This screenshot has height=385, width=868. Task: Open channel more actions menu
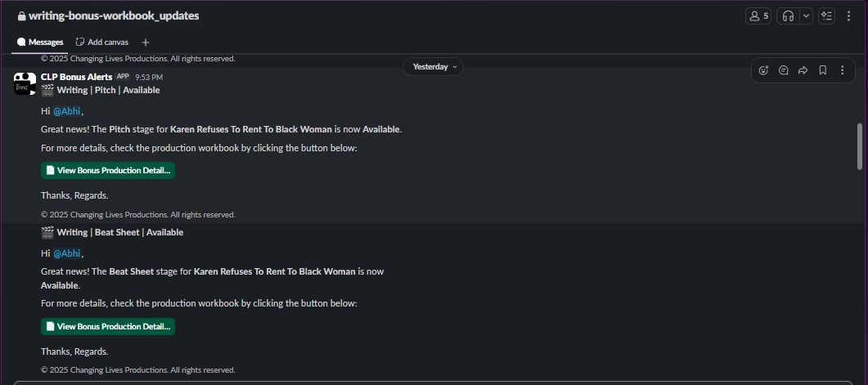(x=848, y=16)
